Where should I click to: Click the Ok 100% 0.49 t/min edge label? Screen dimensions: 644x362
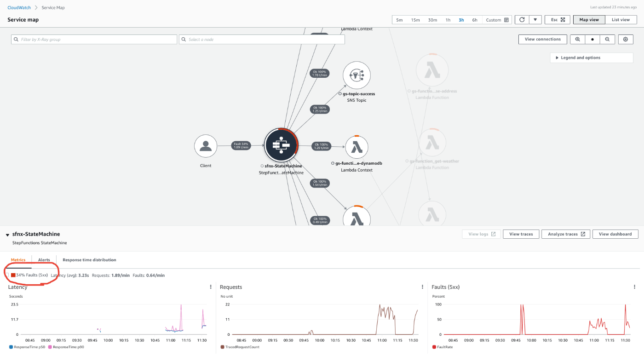(x=320, y=220)
